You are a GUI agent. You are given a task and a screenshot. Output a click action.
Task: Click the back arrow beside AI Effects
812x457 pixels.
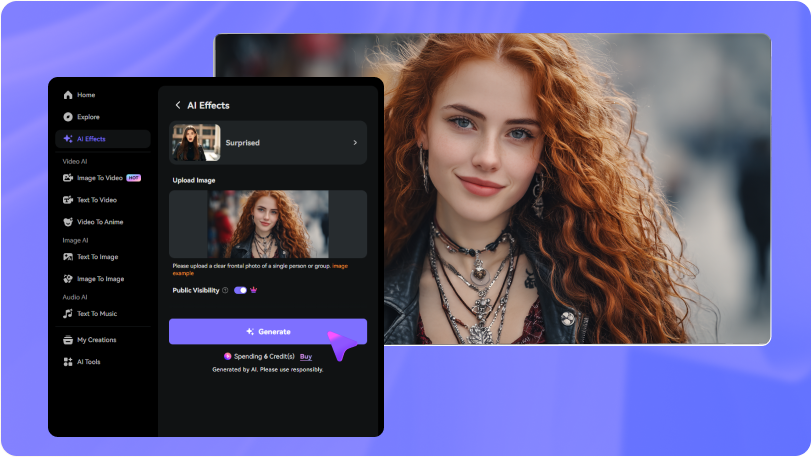tap(178, 105)
